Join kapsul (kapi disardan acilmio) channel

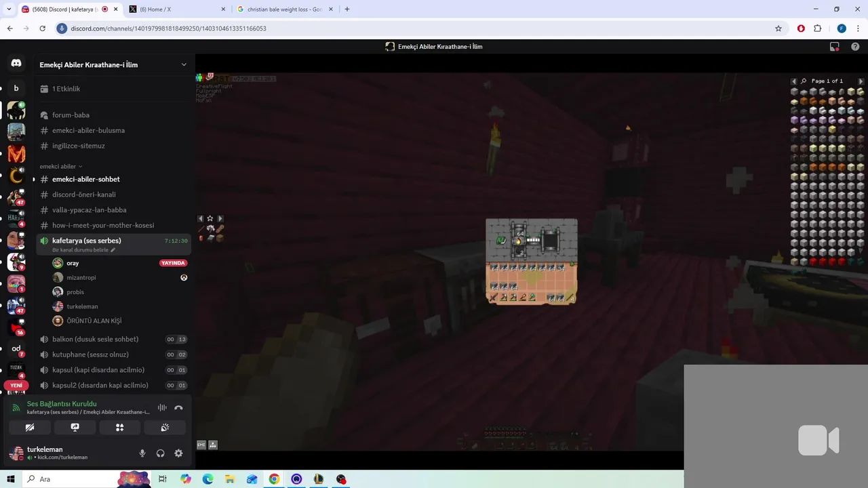[x=113, y=370]
